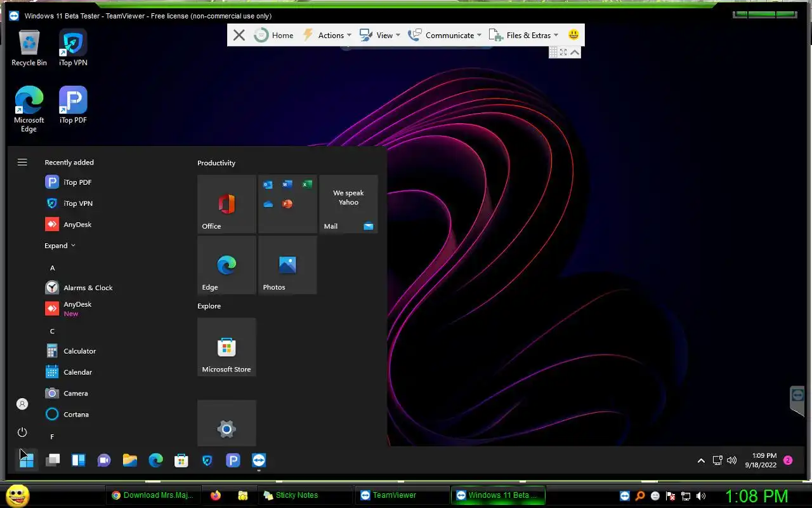This screenshot has height=508, width=812.
Task: Open the user account icon in Start menu
Action: tap(22, 404)
